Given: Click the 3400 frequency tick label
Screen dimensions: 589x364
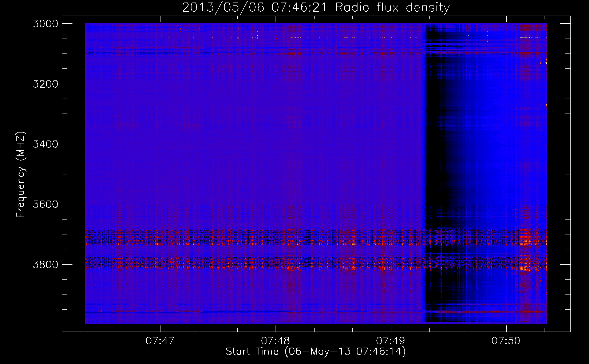Looking at the screenshot, I should click(x=46, y=144).
